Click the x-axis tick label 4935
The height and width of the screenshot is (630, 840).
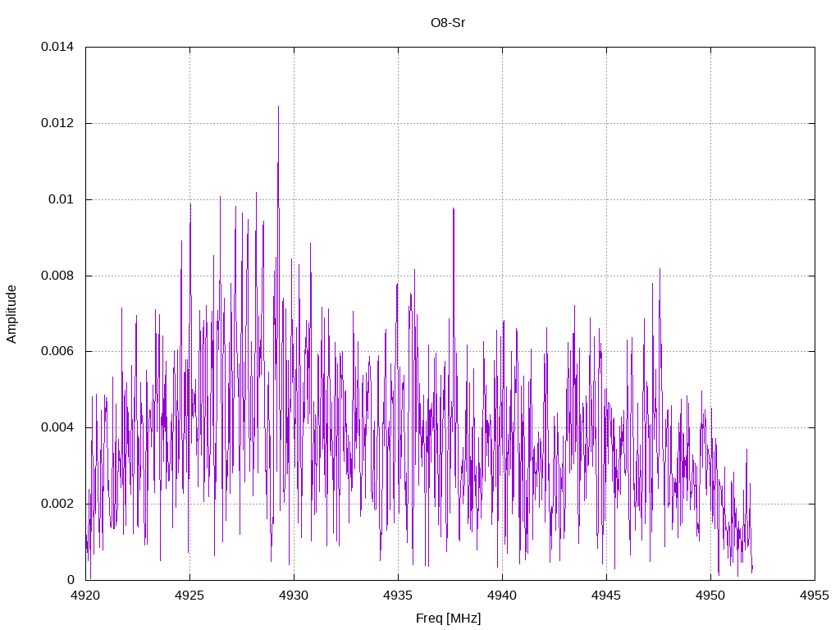click(398, 596)
